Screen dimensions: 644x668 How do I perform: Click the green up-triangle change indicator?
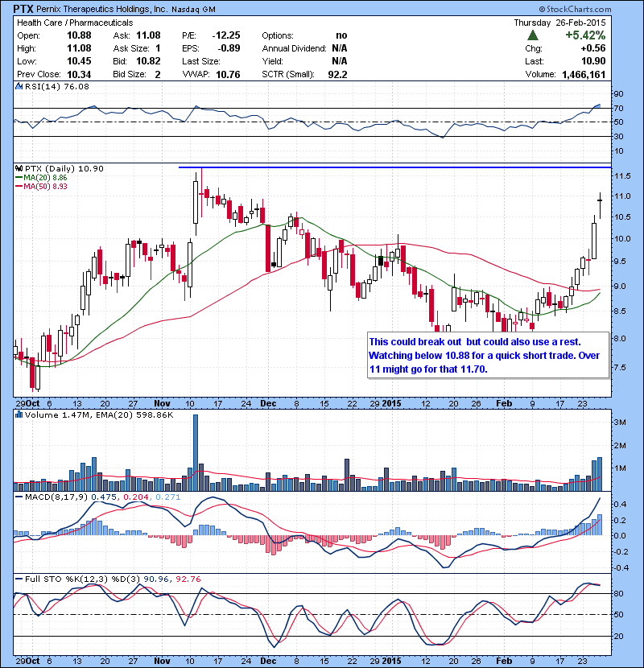click(532, 35)
